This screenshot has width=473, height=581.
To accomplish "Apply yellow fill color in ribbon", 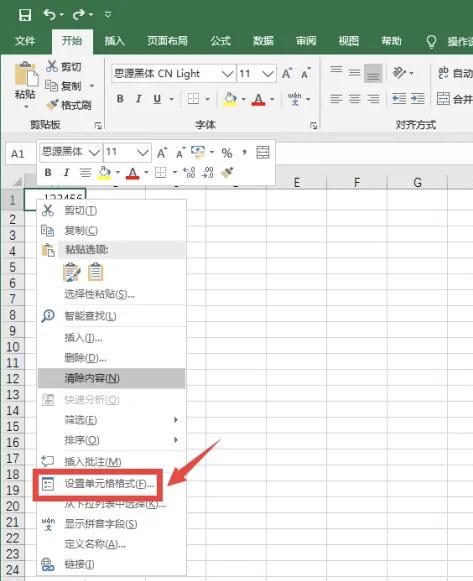I will click(x=230, y=99).
